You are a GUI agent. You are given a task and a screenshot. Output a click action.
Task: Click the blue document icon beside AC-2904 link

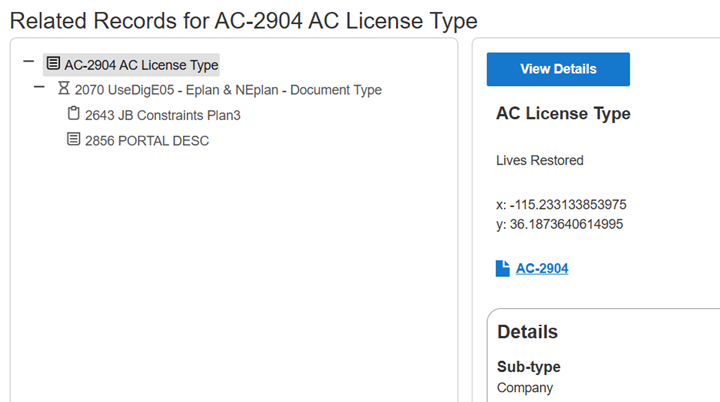pyautogui.click(x=503, y=268)
